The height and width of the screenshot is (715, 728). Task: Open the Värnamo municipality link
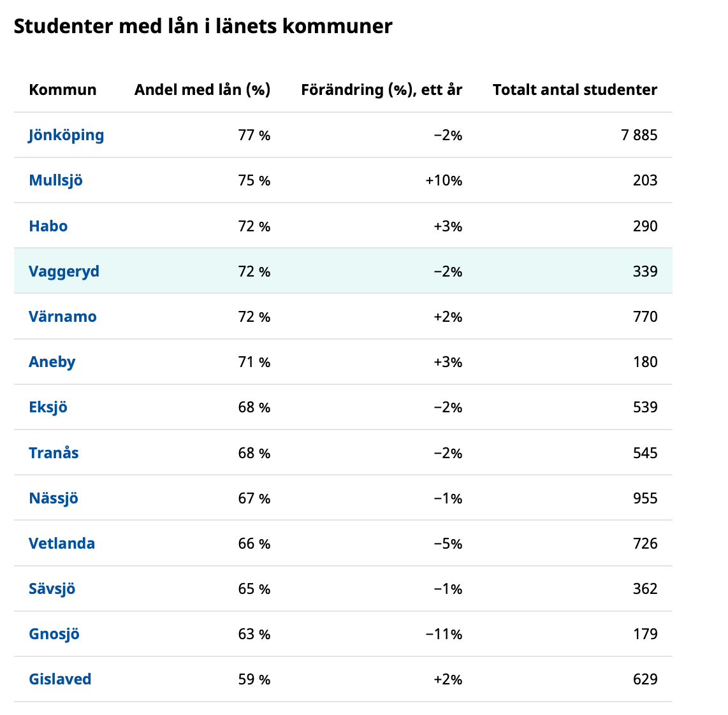pos(62,317)
